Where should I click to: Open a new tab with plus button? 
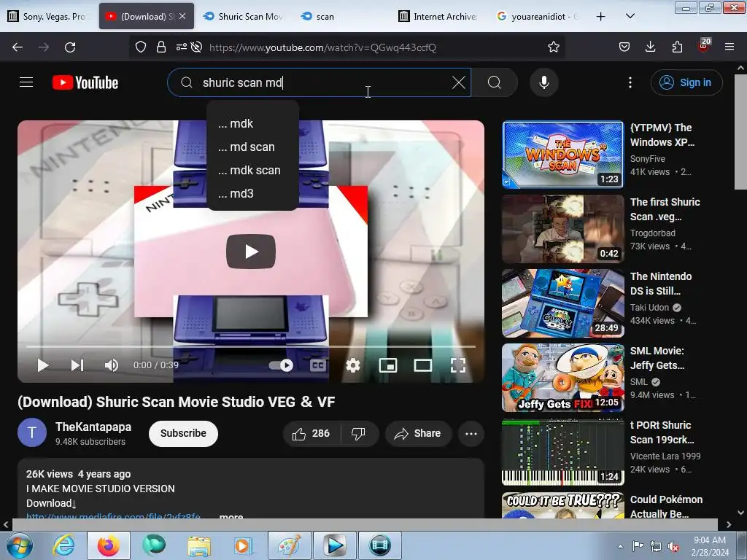point(601,16)
